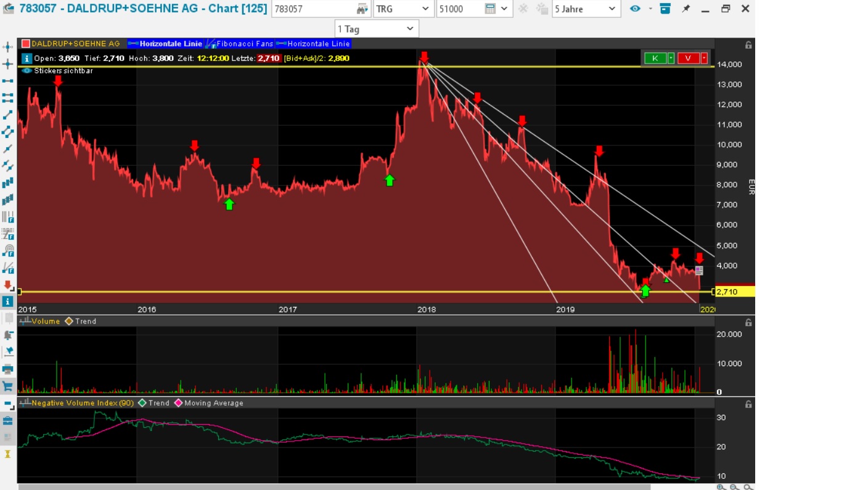
Task: Click the red down arrow marker tool
Action: (8, 285)
